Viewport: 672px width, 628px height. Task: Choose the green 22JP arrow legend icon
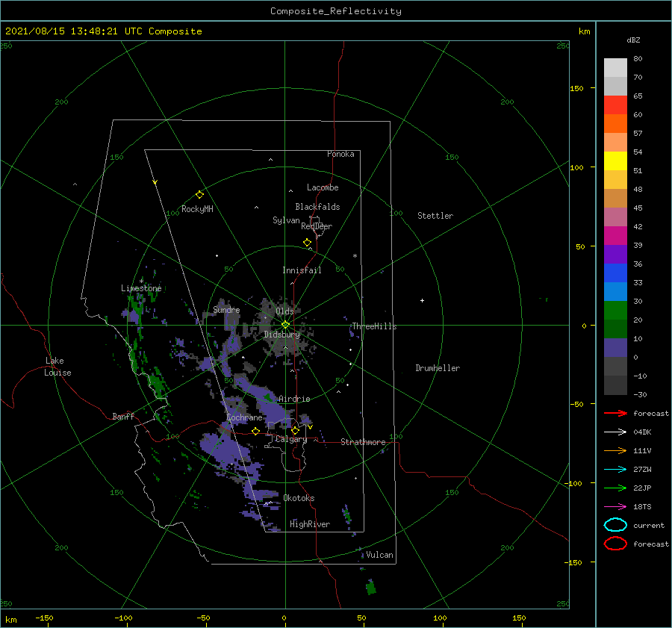pos(615,488)
